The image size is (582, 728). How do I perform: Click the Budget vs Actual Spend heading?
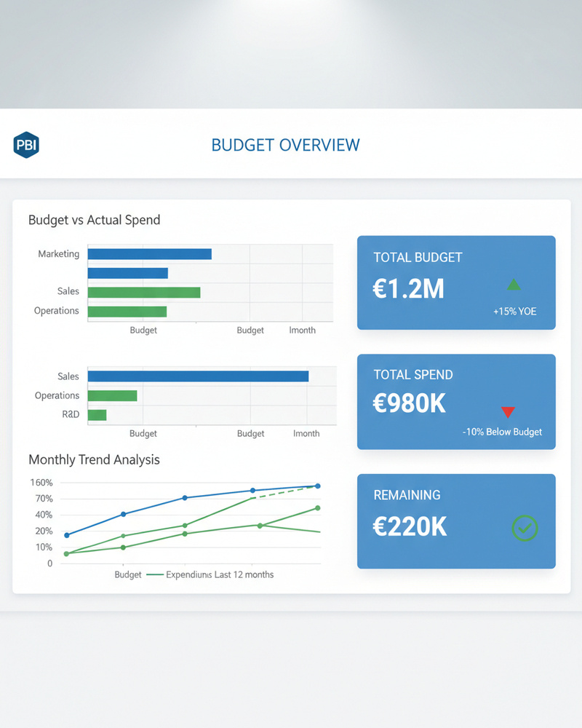pos(94,220)
